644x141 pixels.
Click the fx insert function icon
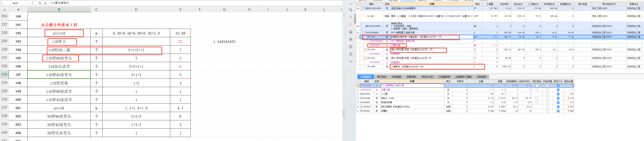coord(45,3)
